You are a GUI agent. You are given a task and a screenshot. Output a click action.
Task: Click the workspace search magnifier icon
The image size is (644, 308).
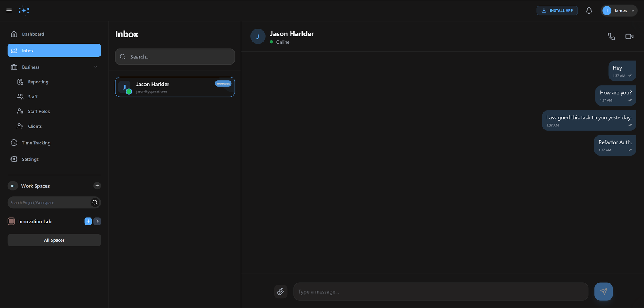(95, 202)
